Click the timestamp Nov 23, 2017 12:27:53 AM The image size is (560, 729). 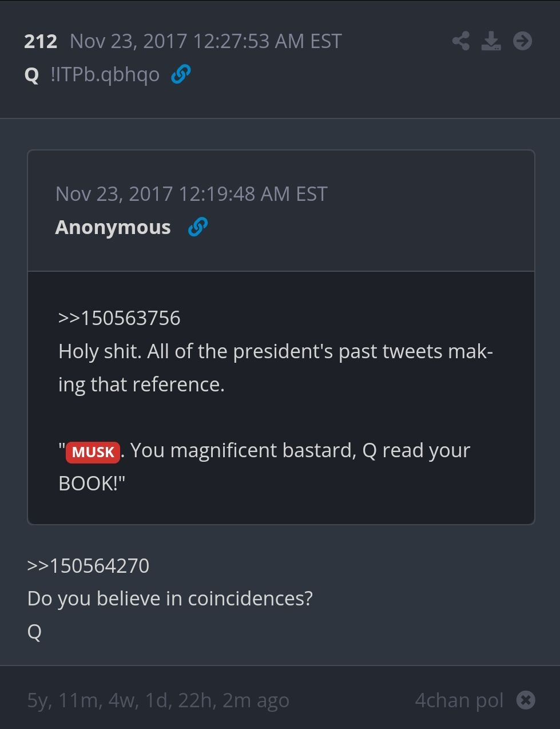(x=205, y=42)
